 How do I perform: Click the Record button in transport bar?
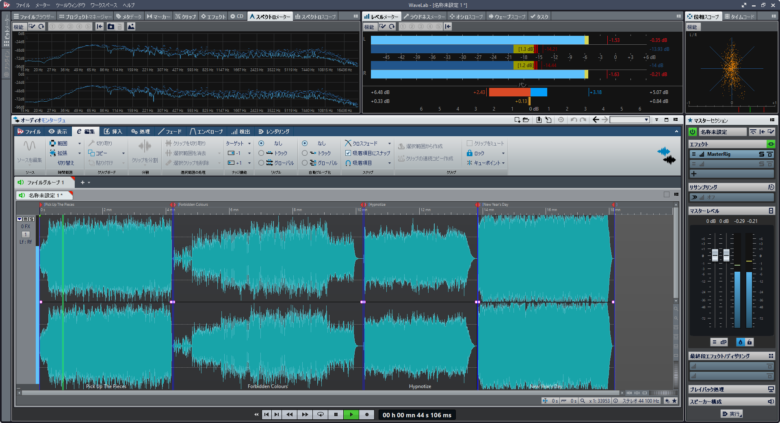[x=367, y=413]
